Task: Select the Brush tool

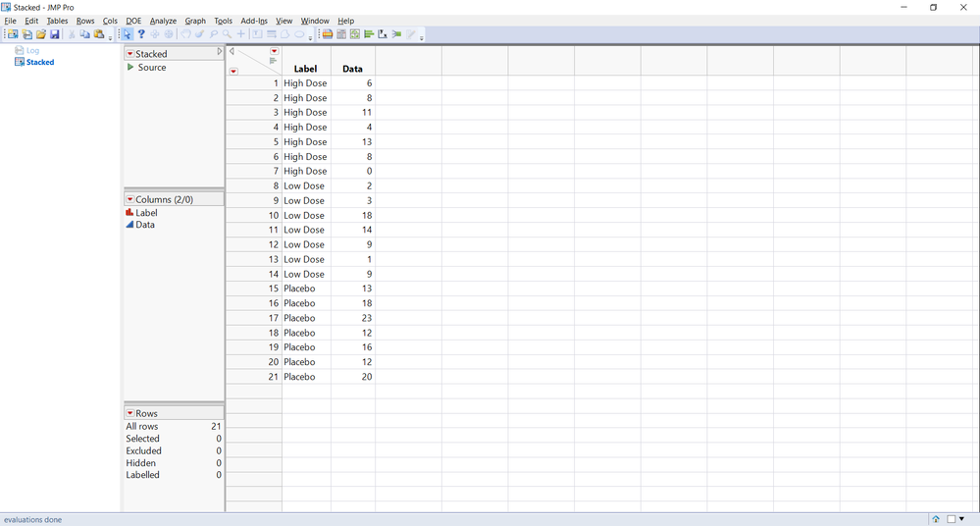Action: tap(199, 34)
